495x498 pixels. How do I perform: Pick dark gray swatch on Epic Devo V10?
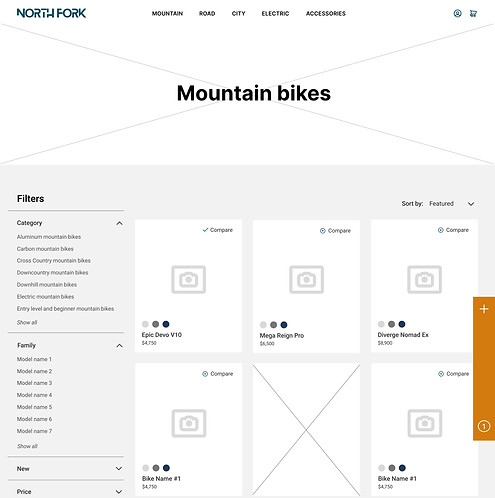pyautogui.click(x=156, y=324)
